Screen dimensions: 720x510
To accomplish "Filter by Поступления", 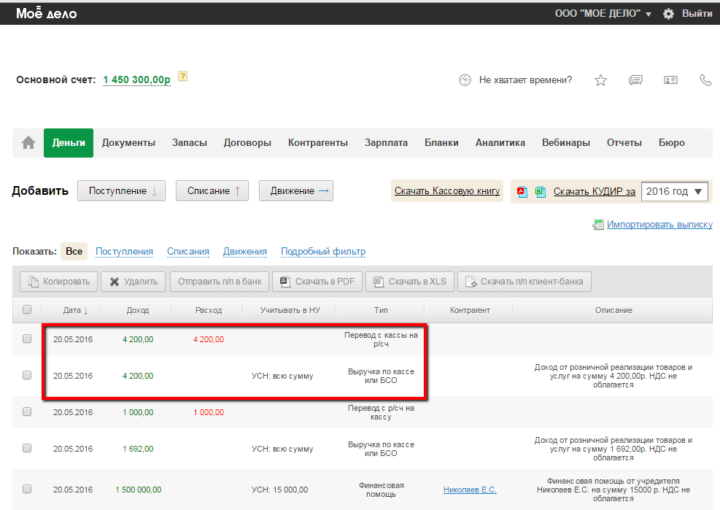I will coord(124,252).
